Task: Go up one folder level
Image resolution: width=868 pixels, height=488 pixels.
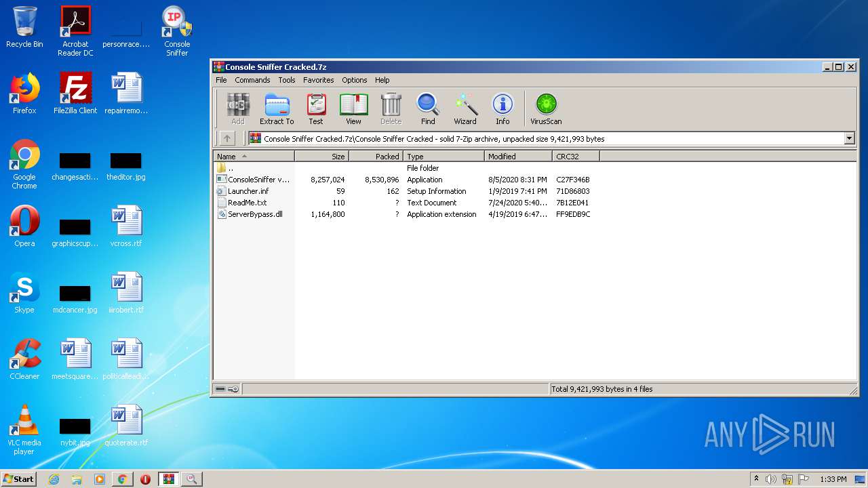Action: click(x=227, y=138)
